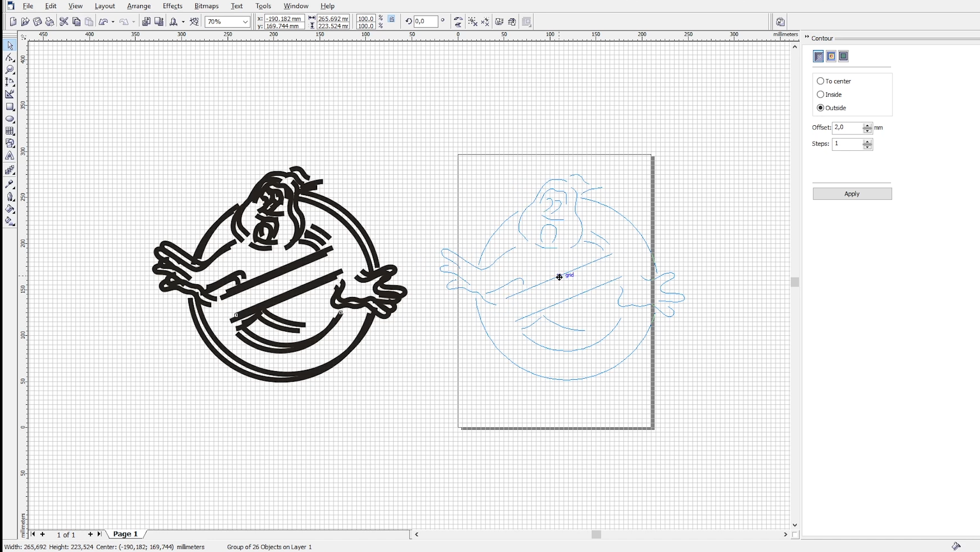Image resolution: width=980 pixels, height=552 pixels.
Task: Select the Fill bucket tool
Action: click(10, 209)
